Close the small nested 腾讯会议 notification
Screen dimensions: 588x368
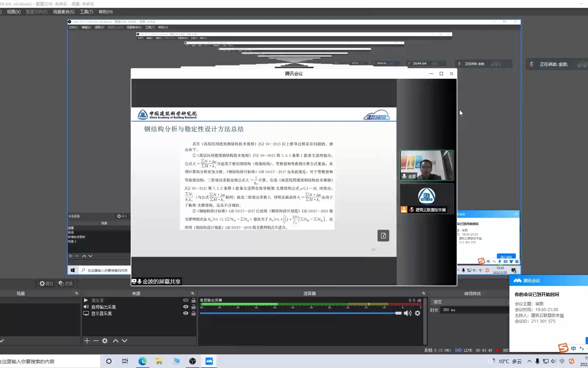click(x=516, y=214)
